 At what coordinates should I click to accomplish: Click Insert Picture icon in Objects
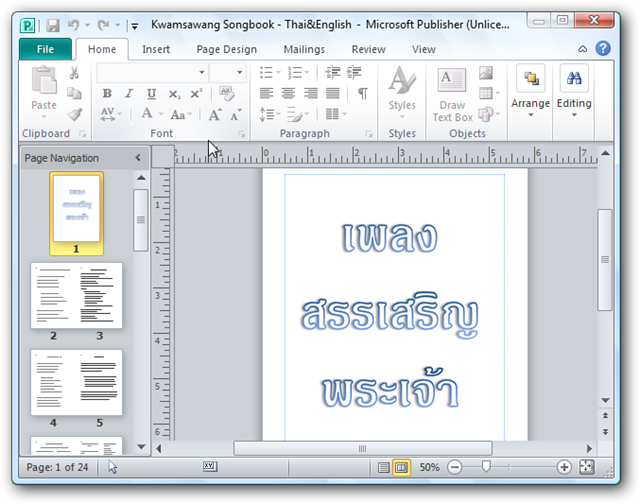coord(486,73)
